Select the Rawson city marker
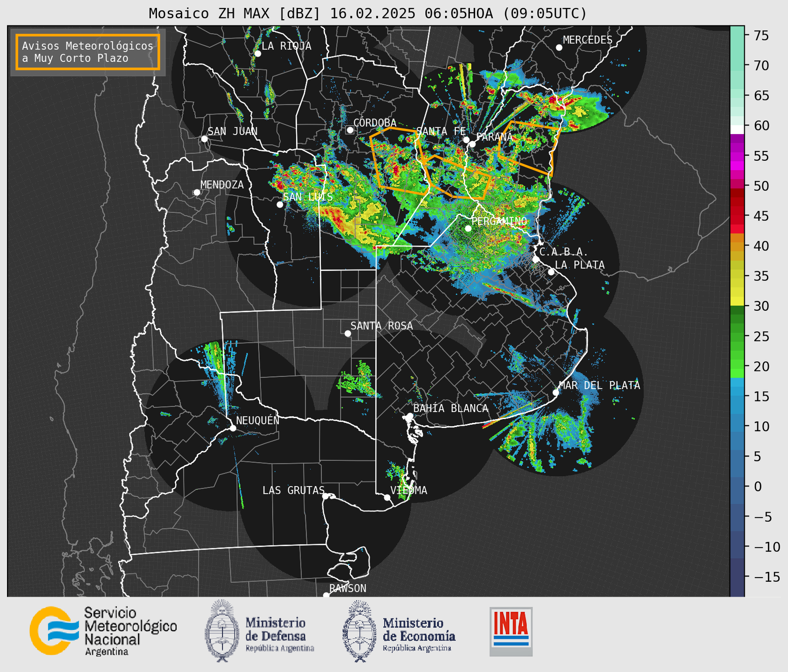788x672 pixels. coord(326,595)
